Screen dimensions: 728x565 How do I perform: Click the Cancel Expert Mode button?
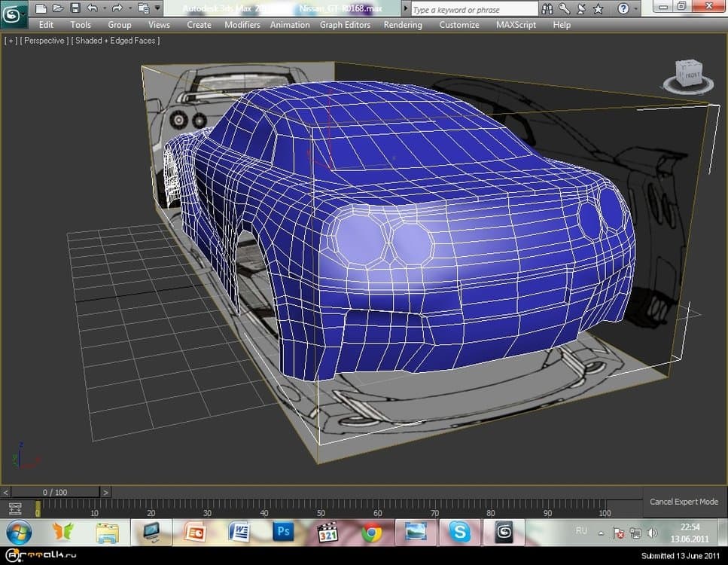click(684, 502)
